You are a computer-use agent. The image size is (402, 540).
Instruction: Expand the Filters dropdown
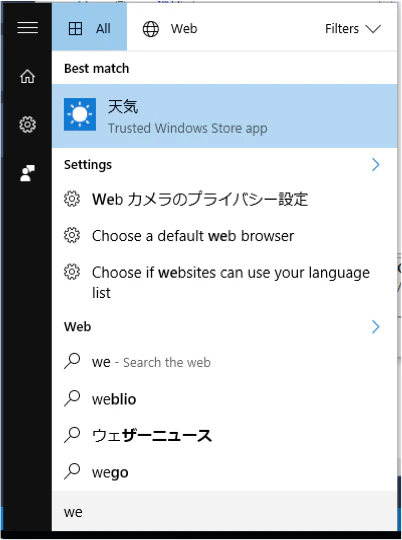353,29
